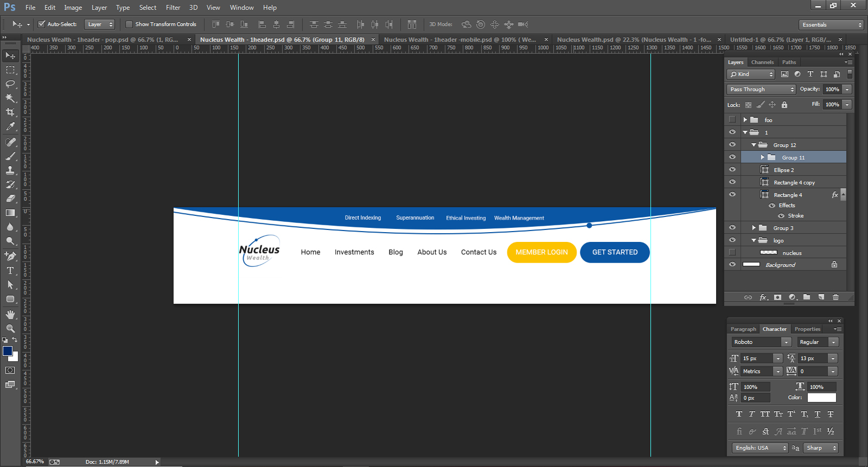
Task: Expand the Group 3 layer folder
Action: 754,228
